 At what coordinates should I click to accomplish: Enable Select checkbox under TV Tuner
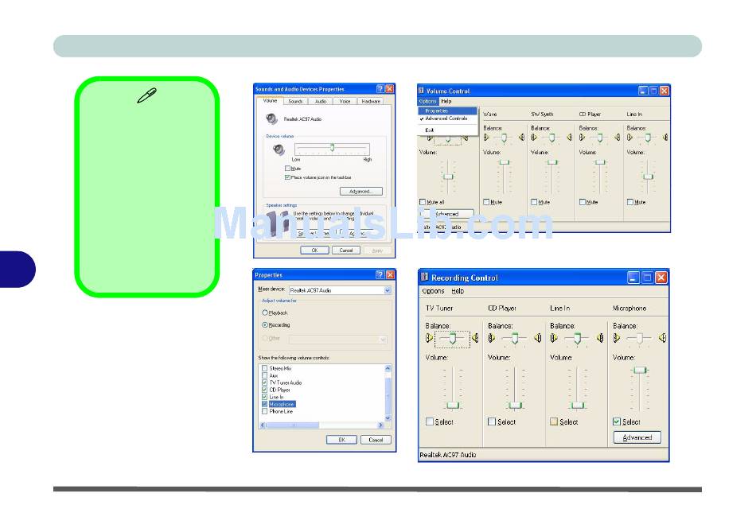pyautogui.click(x=430, y=421)
